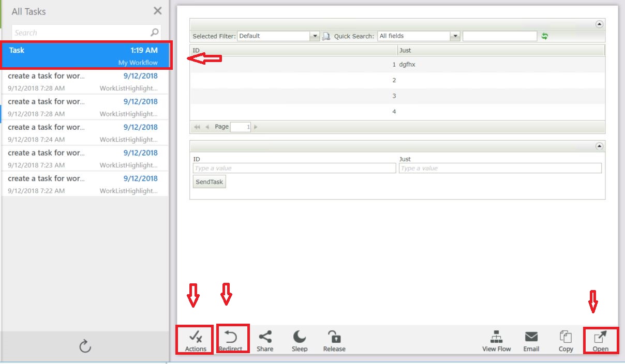Viewport: 625px width, 364px height.
Task: Open the View Flow diagram
Action: [x=497, y=341]
